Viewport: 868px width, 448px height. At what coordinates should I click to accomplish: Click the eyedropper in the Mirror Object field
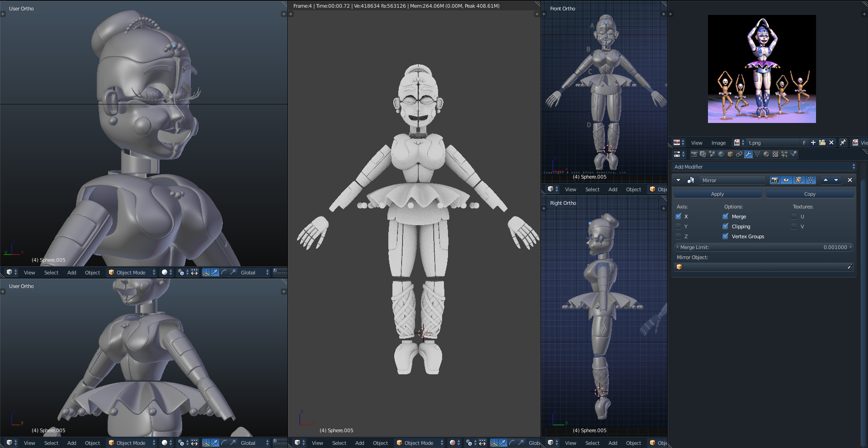[849, 267]
